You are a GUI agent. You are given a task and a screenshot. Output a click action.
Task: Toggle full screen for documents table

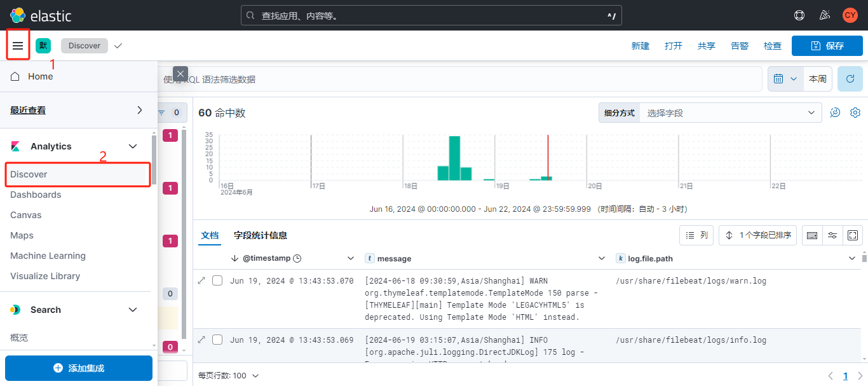[x=853, y=235]
